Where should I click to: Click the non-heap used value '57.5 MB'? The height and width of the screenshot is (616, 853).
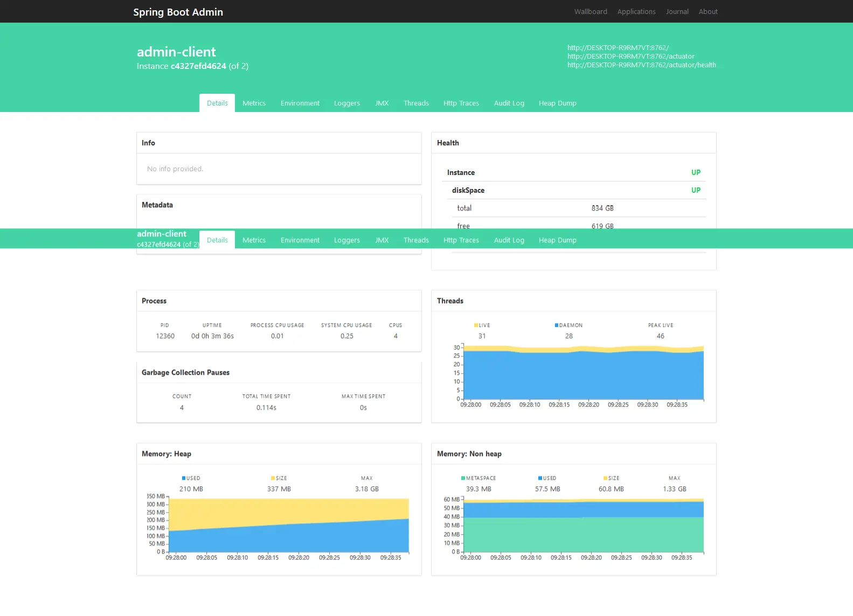547,489
